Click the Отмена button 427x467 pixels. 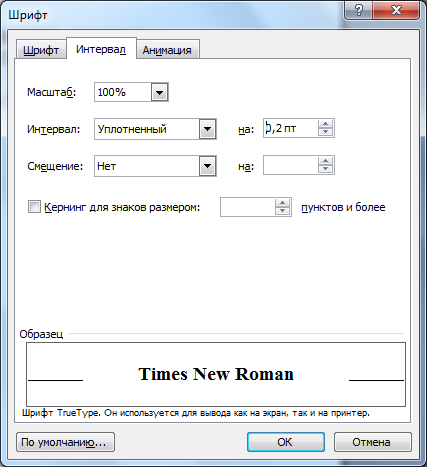pos(373,442)
